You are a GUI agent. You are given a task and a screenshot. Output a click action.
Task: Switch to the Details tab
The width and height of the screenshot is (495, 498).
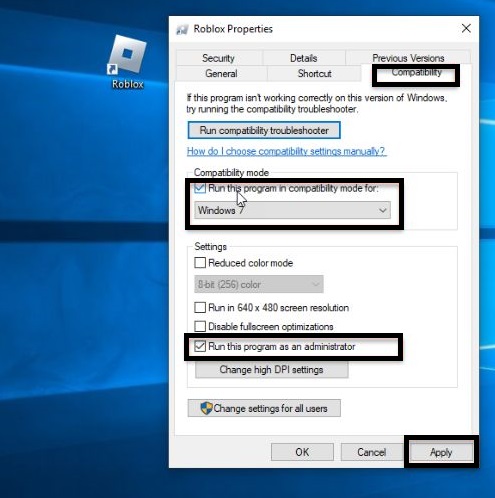[x=303, y=58]
